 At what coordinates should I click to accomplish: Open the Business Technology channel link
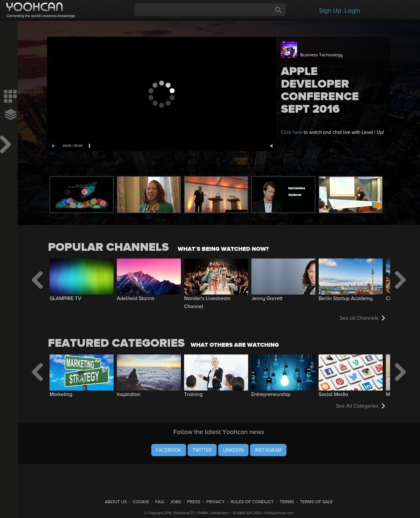321,55
